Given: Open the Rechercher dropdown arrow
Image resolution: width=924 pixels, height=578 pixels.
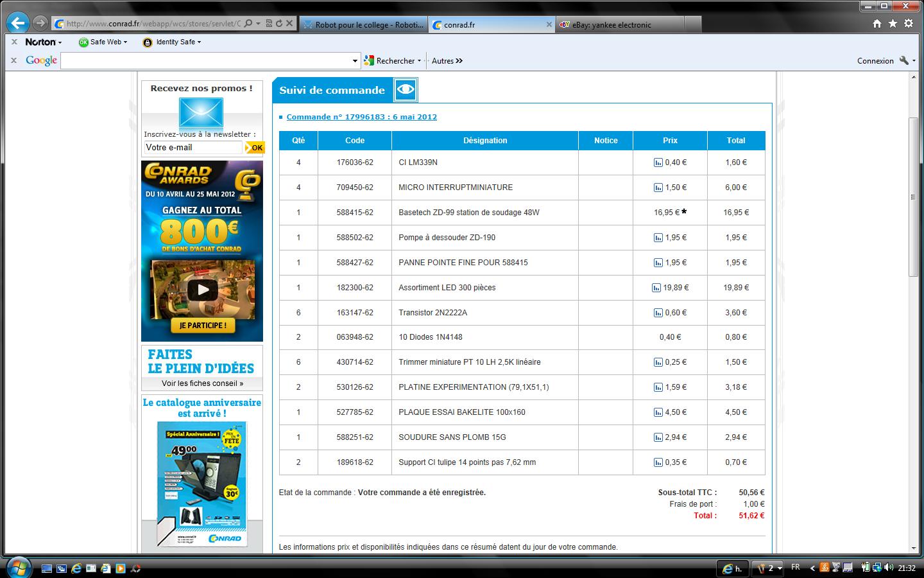Looking at the screenshot, I should coord(419,61).
